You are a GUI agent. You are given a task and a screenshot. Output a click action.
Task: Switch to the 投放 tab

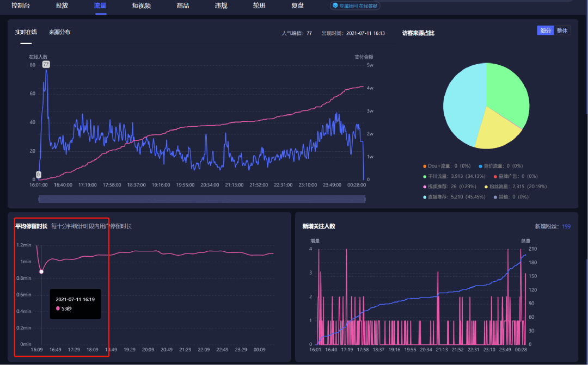[62, 5]
